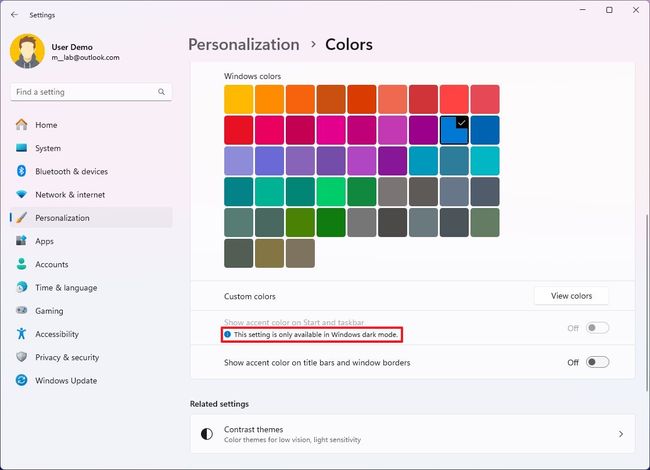The width and height of the screenshot is (650, 470).
Task: Open Windows Update page
Action: click(66, 380)
